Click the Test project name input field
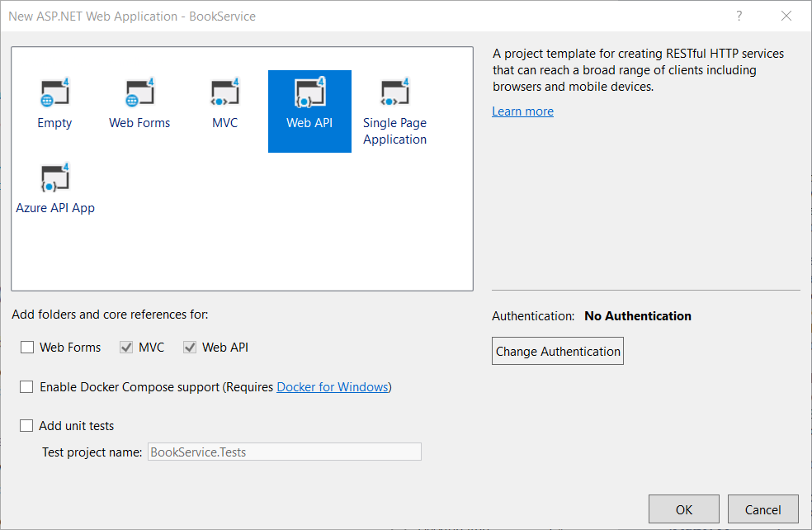Image resolution: width=812 pixels, height=530 pixels. point(284,452)
